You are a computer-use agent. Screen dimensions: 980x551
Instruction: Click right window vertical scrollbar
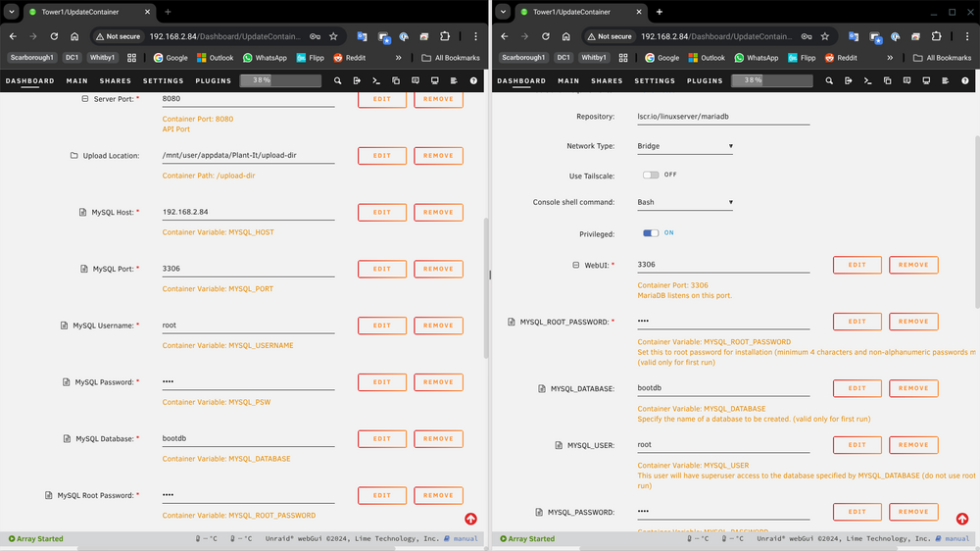tap(977, 221)
